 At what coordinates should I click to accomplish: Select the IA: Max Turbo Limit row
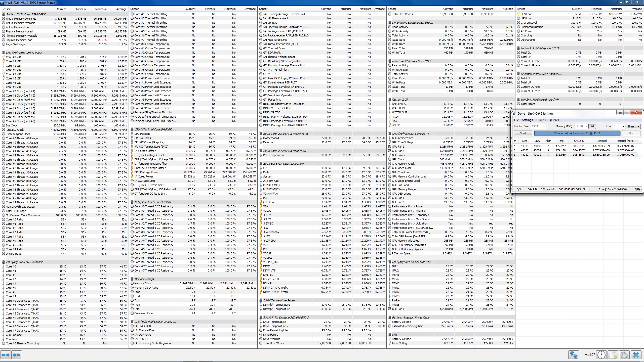tap(322, 40)
